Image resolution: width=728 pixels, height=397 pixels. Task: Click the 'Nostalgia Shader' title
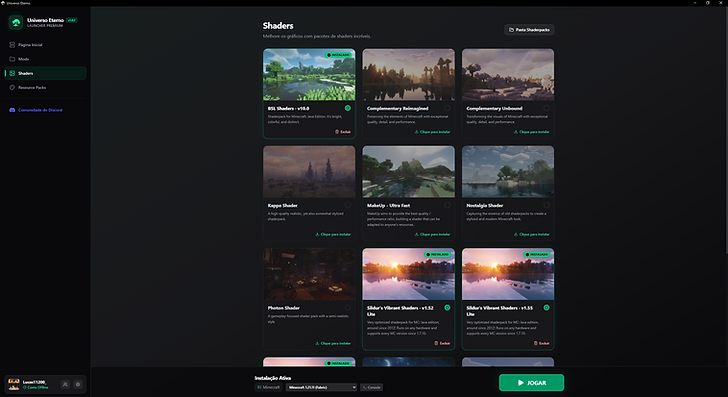click(485, 205)
